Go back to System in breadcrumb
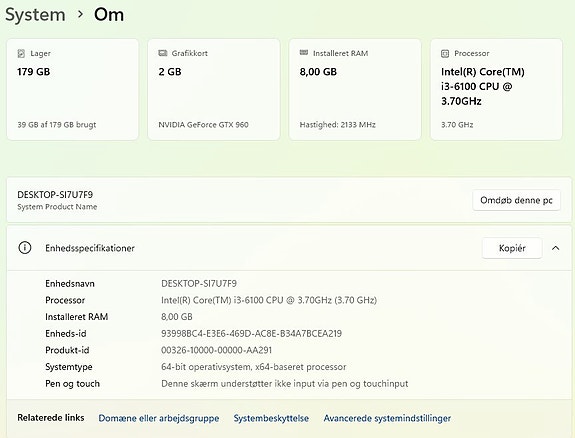The height and width of the screenshot is (438, 575). 35,15
